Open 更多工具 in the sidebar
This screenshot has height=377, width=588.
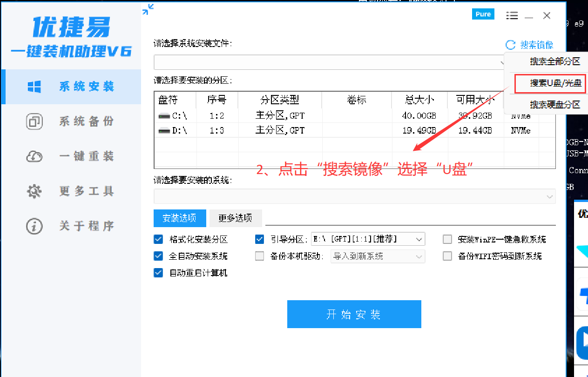tap(71, 191)
